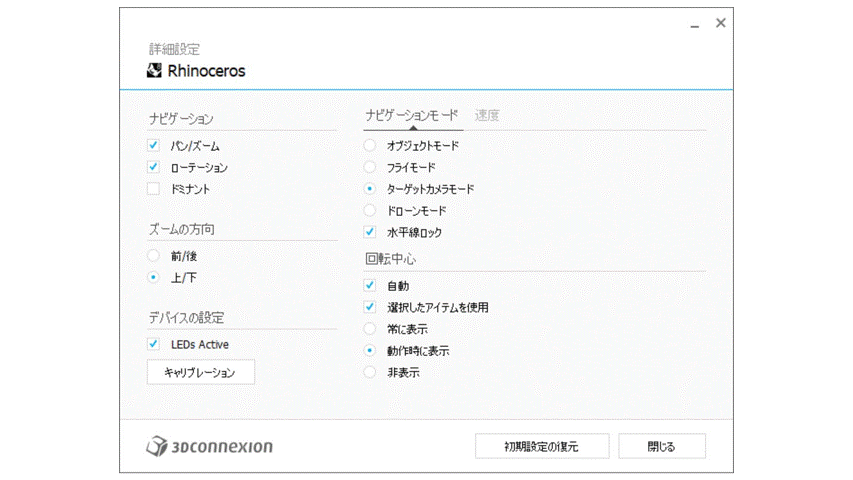Click the デバイスの設定 section label
The width and height of the screenshot is (853, 480).
186,318
